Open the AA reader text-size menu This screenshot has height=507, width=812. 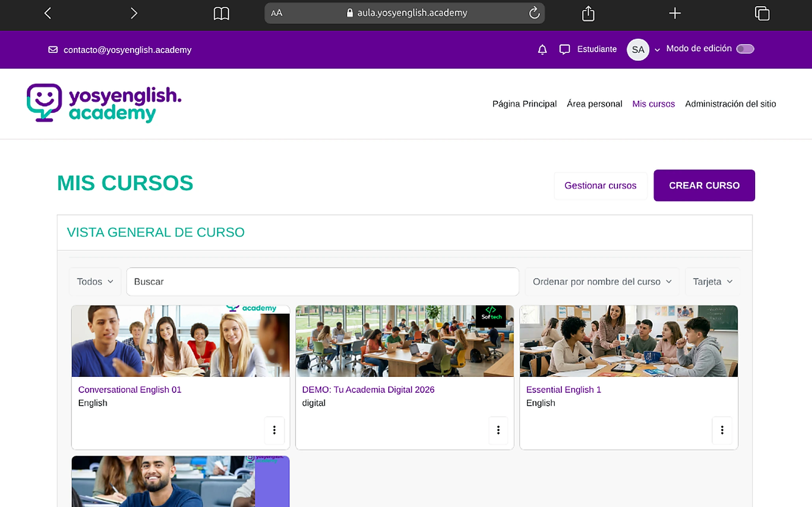click(x=277, y=13)
